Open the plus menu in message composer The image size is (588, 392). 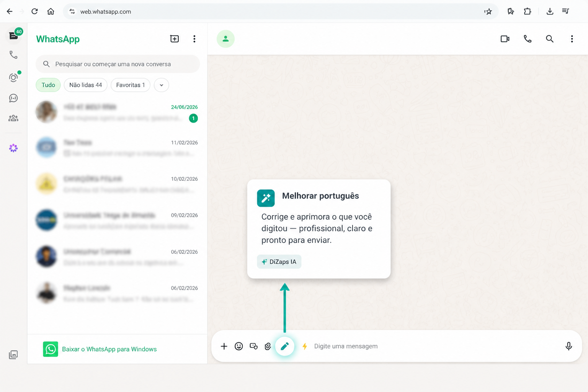tap(224, 346)
